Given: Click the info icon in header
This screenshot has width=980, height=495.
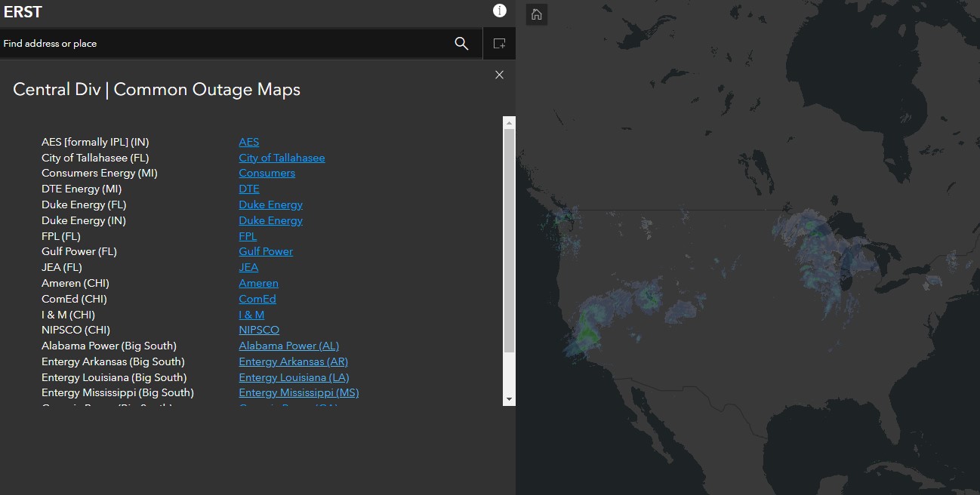Looking at the screenshot, I should tap(499, 11).
